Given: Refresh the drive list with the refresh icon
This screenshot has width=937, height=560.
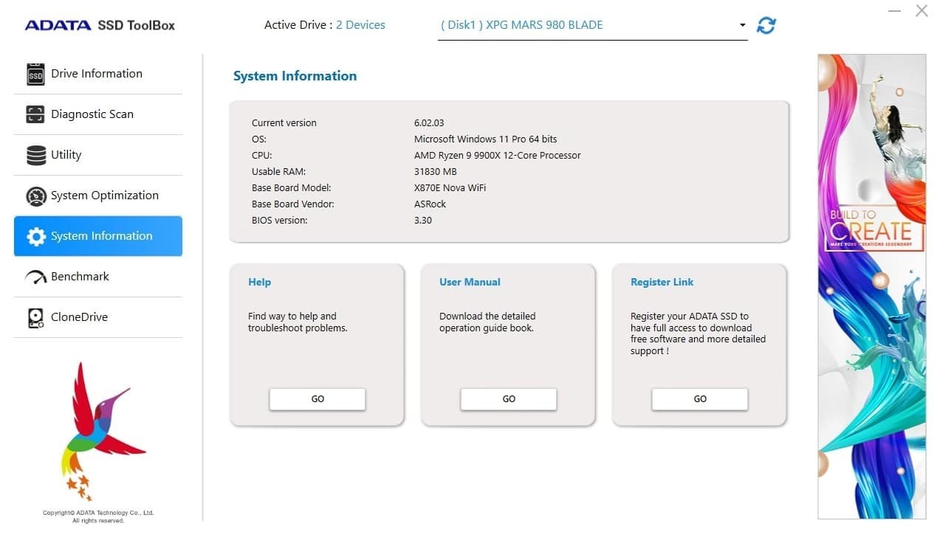Looking at the screenshot, I should point(766,25).
